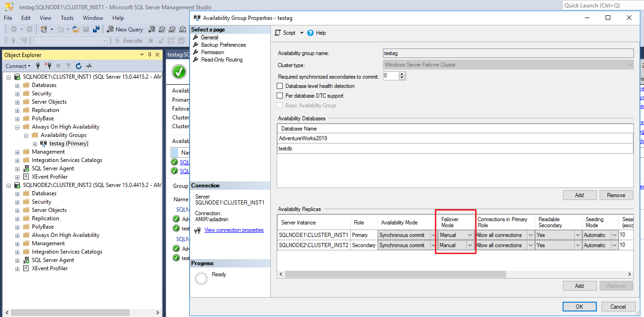Click Connect Object Explorer plug icon
Viewport: 644px width, 317px height.
[x=38, y=66]
